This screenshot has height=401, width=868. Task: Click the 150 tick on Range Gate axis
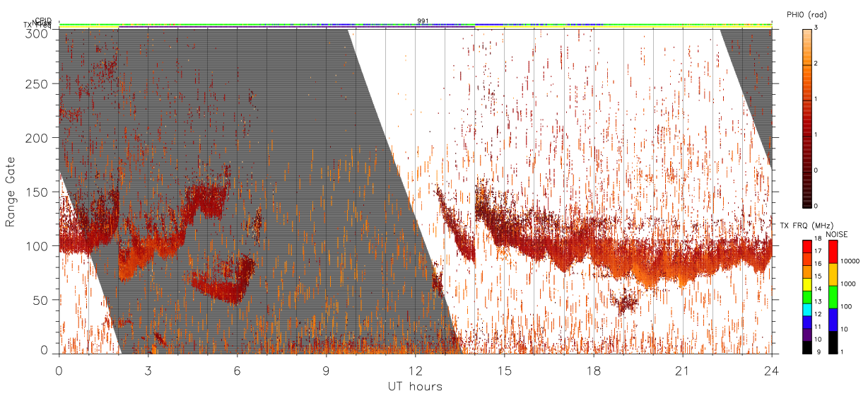(39, 192)
